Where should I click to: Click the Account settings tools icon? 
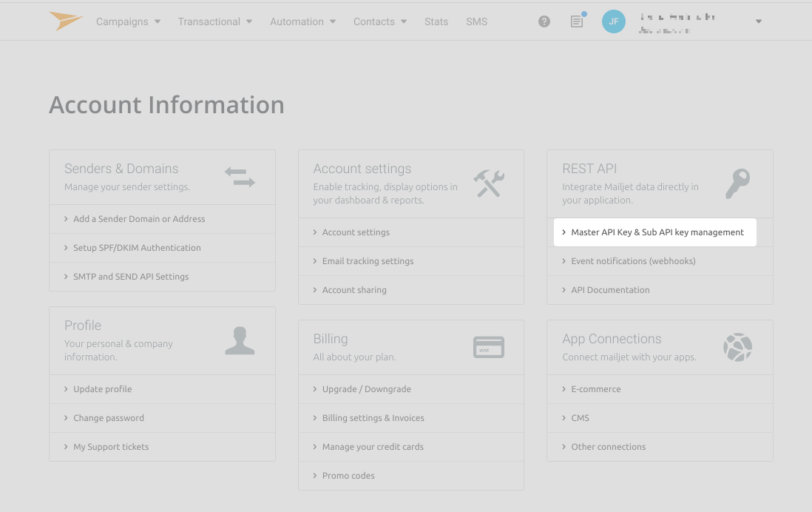[489, 183]
